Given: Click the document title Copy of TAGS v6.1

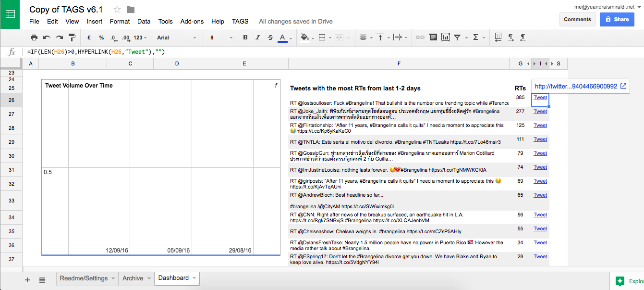Looking at the screenshot, I should pyautogui.click(x=66, y=10).
